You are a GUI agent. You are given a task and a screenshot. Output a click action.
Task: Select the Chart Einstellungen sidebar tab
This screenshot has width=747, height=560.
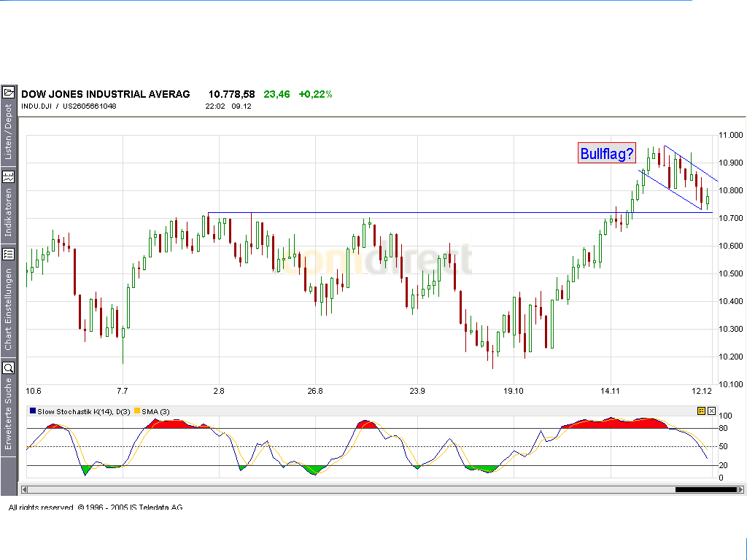pos(8,309)
